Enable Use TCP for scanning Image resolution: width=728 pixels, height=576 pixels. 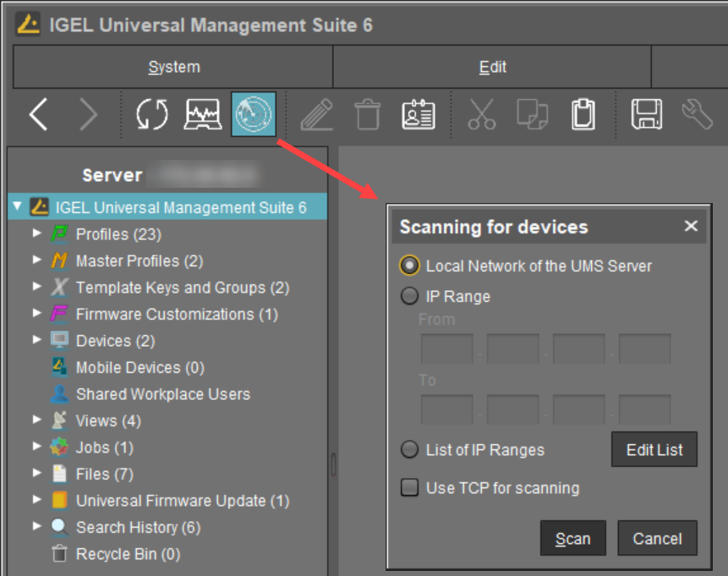tap(409, 488)
